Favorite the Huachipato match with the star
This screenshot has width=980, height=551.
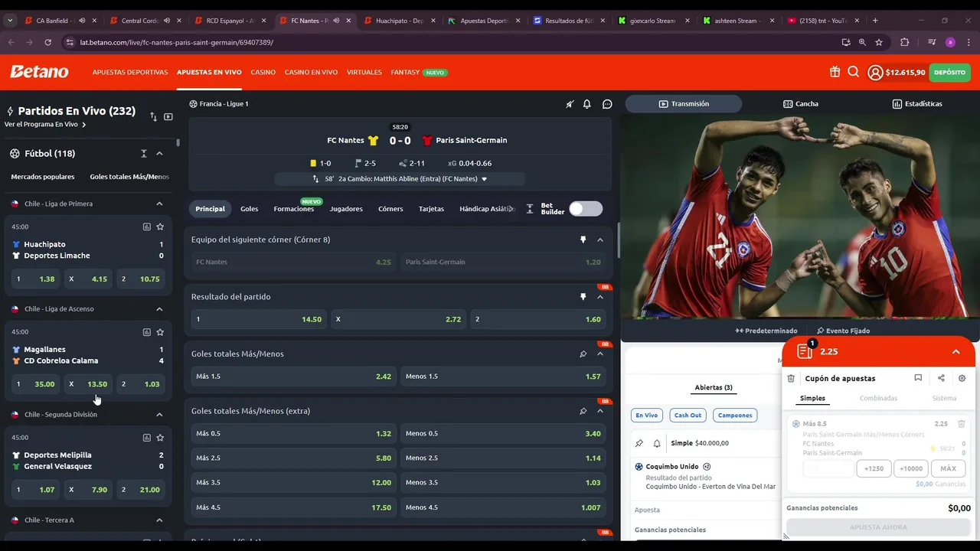[x=160, y=227]
